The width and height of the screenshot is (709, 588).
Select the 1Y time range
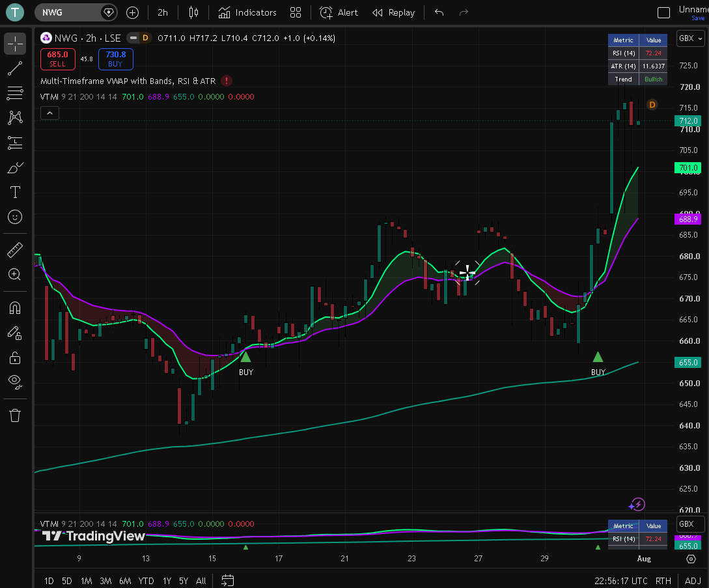[x=167, y=581]
